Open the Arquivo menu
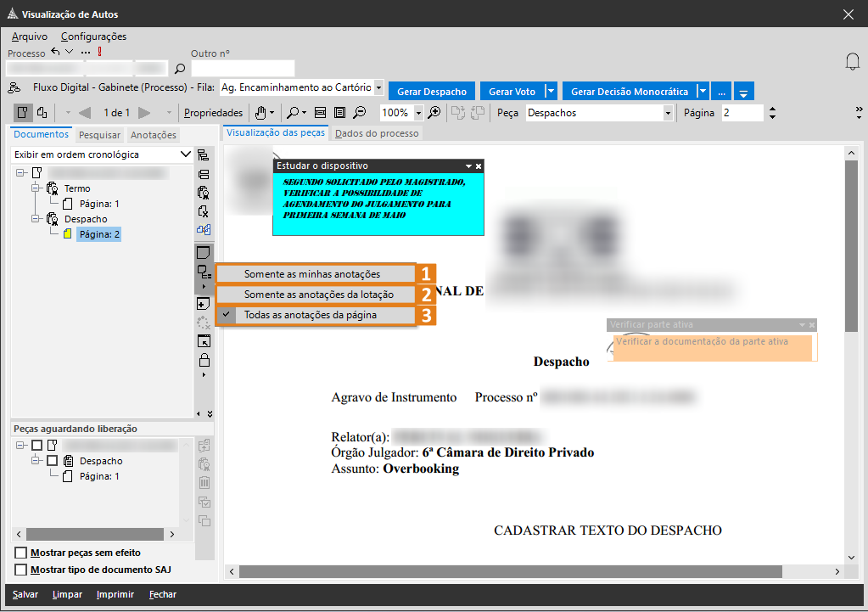Screen dimensions: 868x612 30,36
